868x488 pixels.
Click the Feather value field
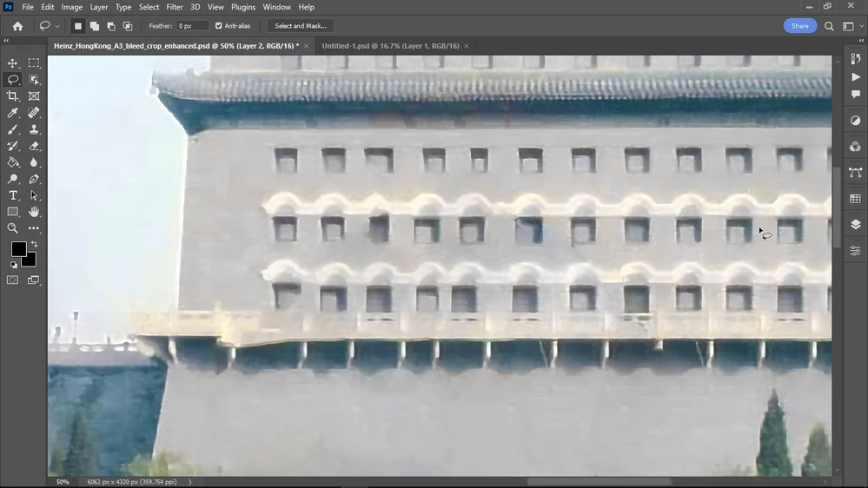(x=191, y=26)
